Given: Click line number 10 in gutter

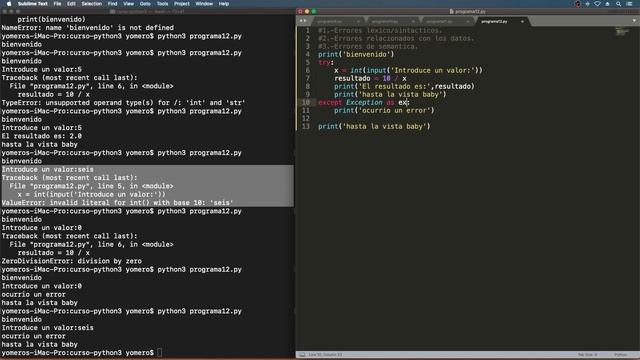Looking at the screenshot, I should 306,102.
